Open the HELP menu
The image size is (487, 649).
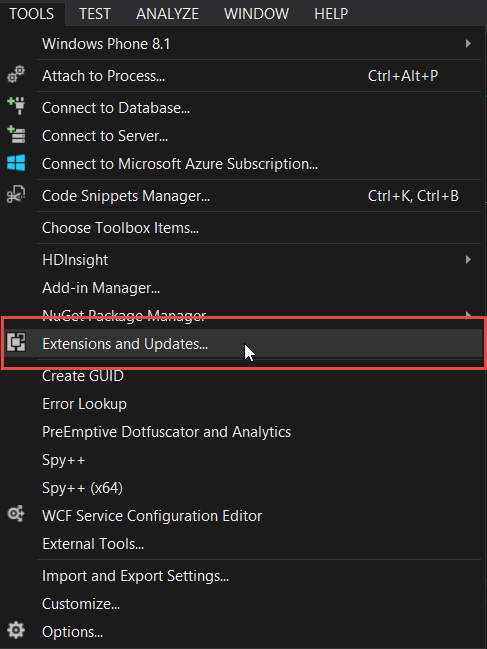(331, 14)
